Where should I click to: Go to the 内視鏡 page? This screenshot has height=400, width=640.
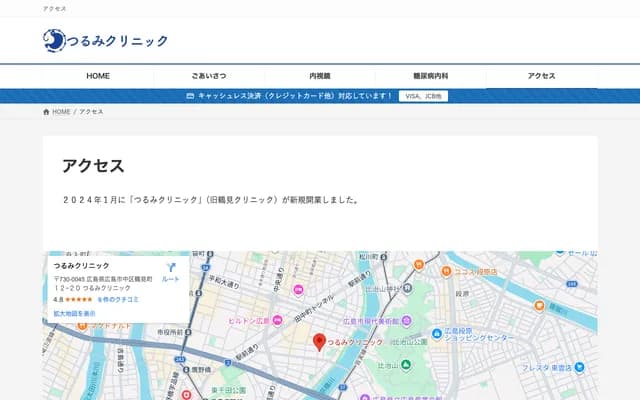click(x=320, y=76)
